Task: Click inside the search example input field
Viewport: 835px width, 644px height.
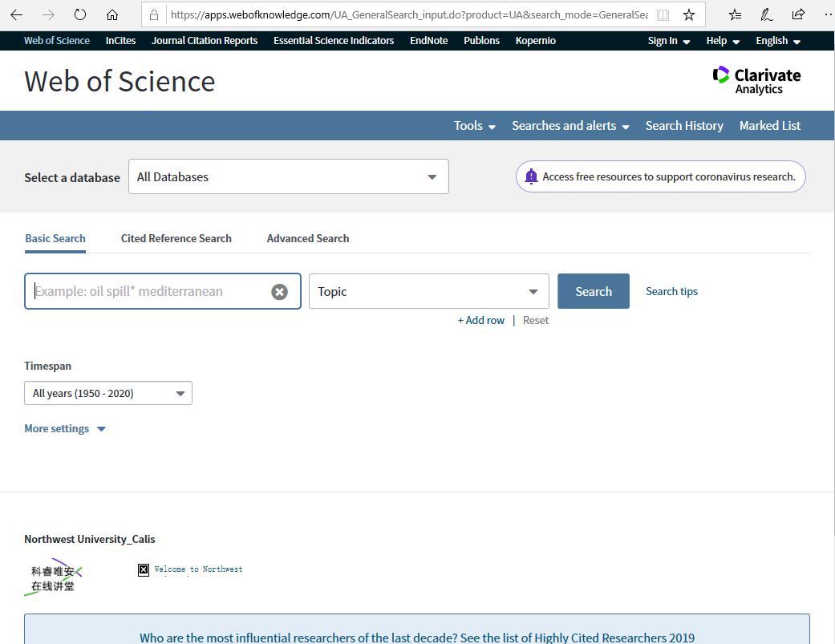Action: (x=144, y=291)
